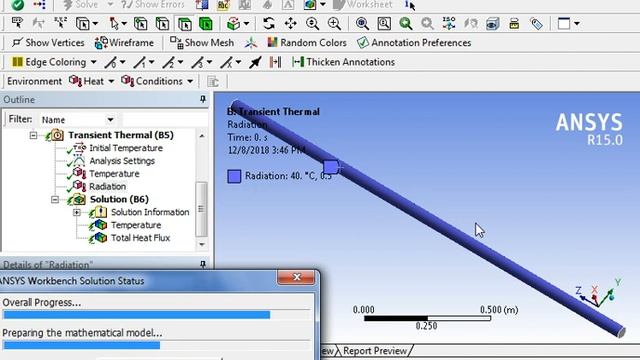This screenshot has width=640, height=360.
Task: Click the Look At eye icon
Action: click(492, 23)
